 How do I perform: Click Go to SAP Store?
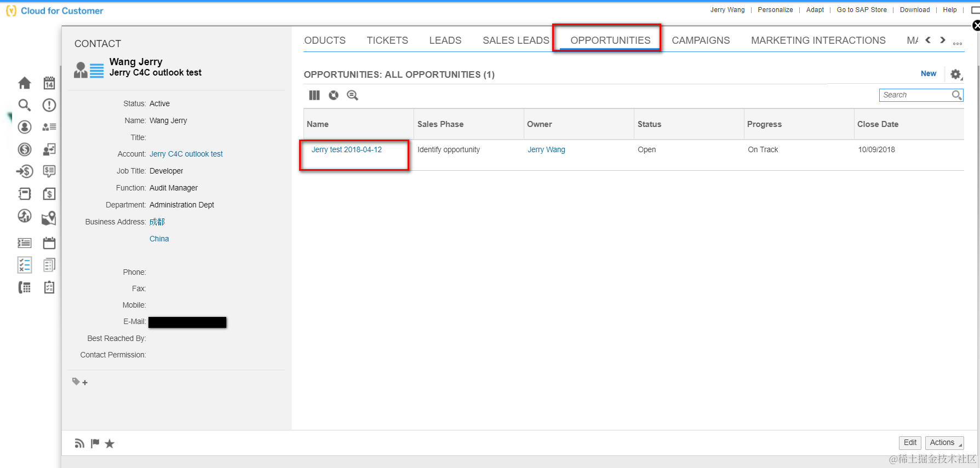(x=862, y=10)
